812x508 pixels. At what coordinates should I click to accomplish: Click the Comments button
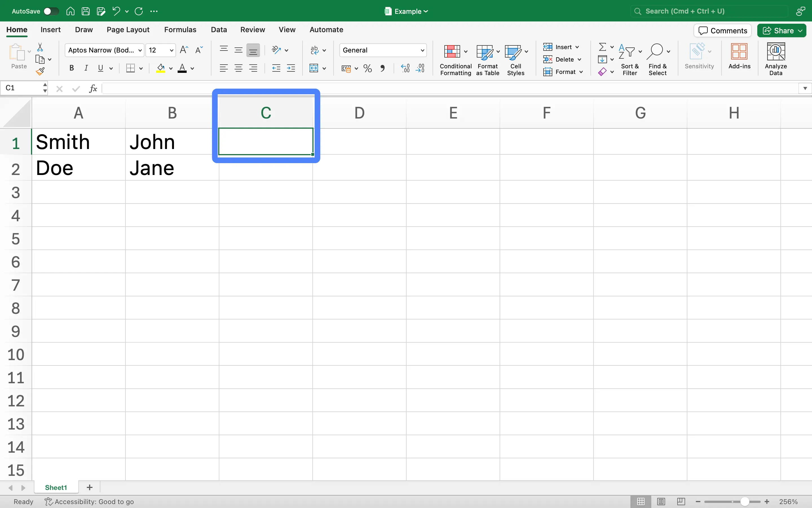click(722, 30)
